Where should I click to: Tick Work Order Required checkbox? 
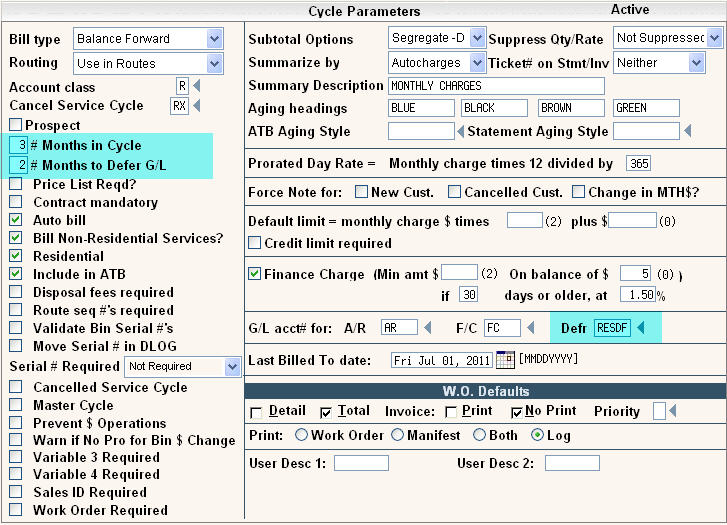point(15,510)
